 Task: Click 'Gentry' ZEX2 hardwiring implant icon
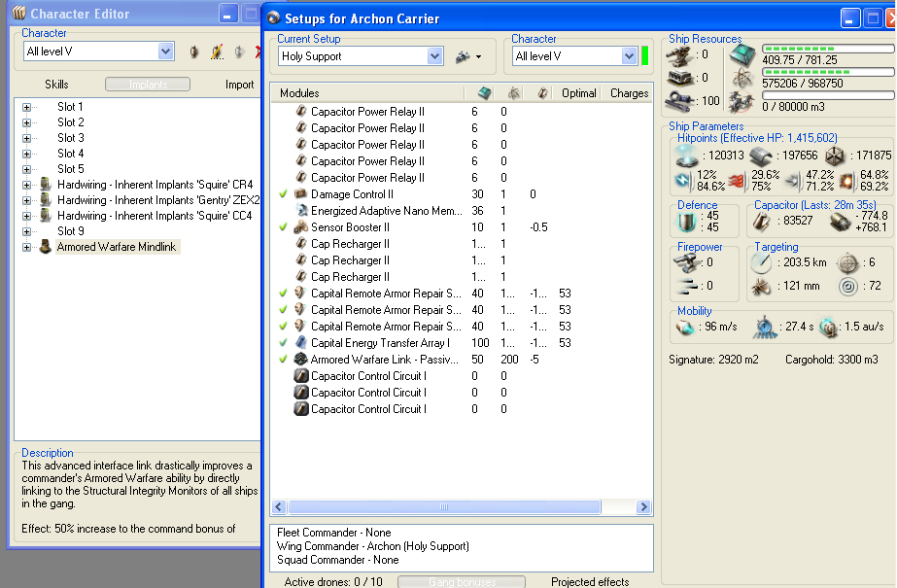(x=46, y=200)
